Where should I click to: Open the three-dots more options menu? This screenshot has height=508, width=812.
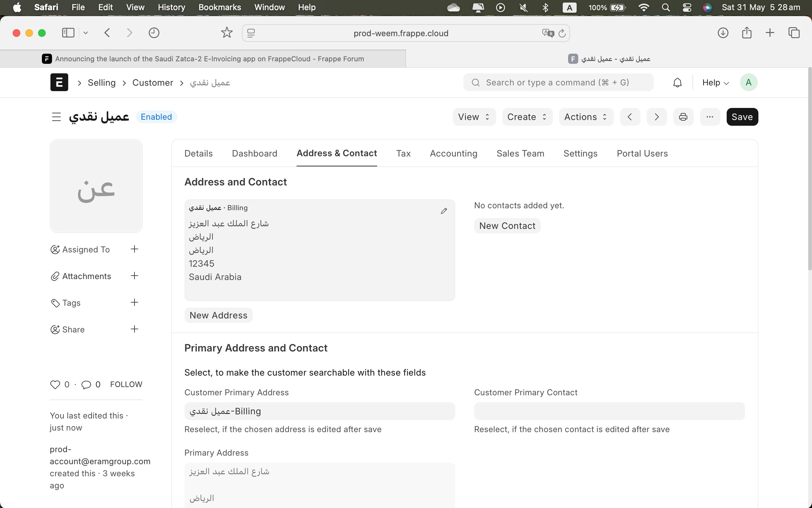(x=710, y=117)
